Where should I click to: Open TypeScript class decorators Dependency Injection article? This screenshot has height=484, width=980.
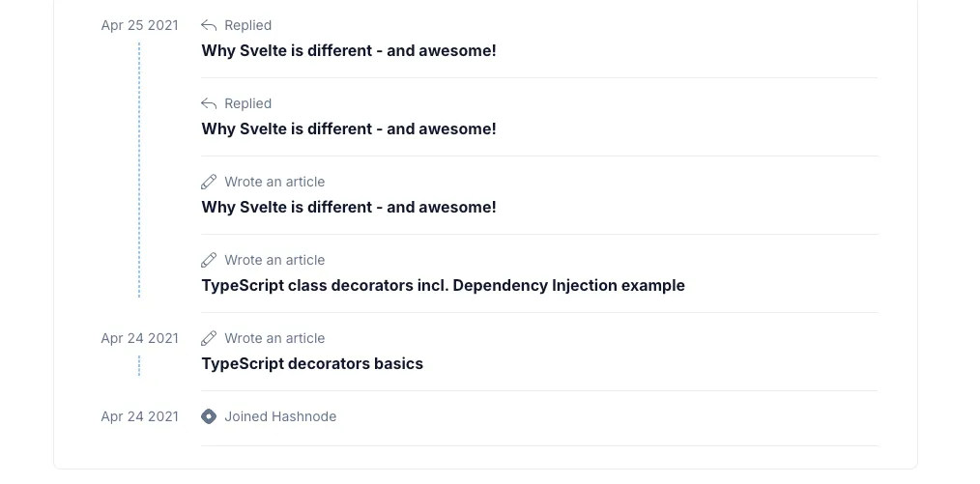coord(443,285)
